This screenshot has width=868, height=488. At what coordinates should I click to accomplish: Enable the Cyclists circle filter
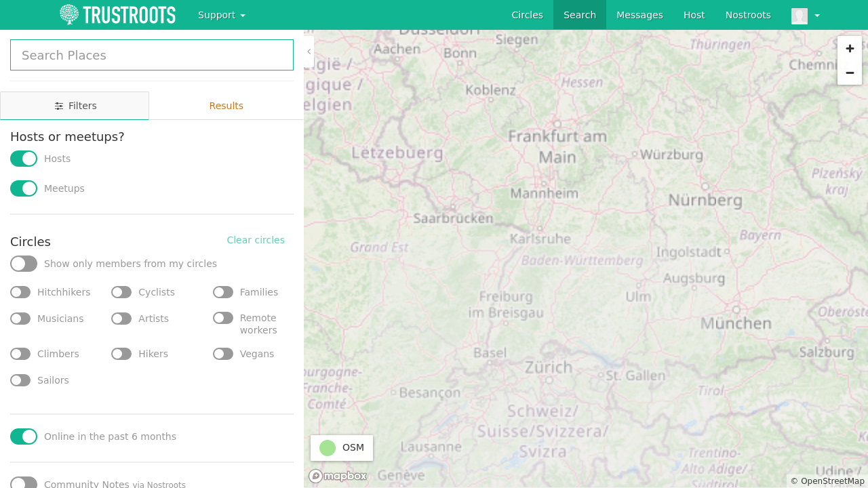click(x=121, y=292)
